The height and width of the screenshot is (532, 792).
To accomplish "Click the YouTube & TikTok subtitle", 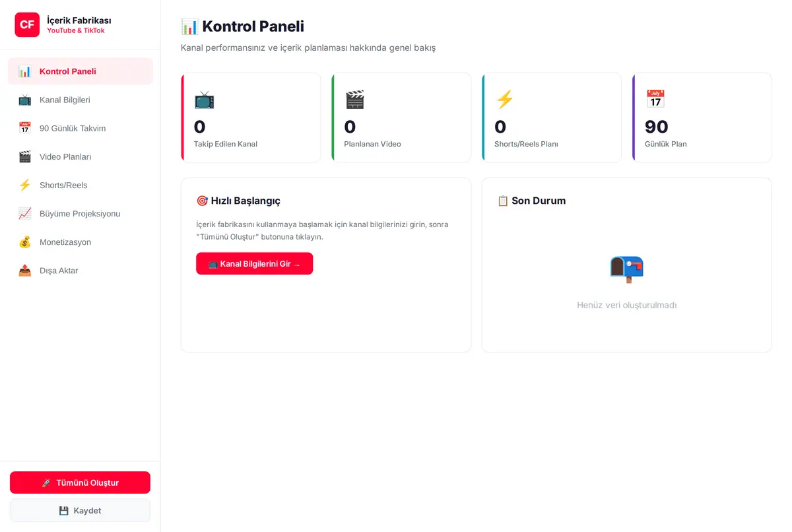I will [76, 30].
